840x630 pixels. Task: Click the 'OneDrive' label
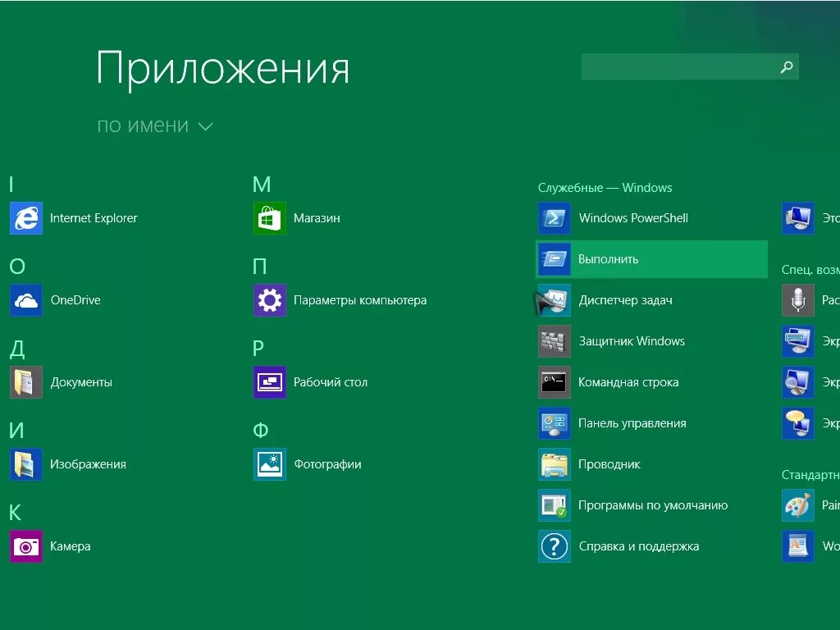pos(75,300)
